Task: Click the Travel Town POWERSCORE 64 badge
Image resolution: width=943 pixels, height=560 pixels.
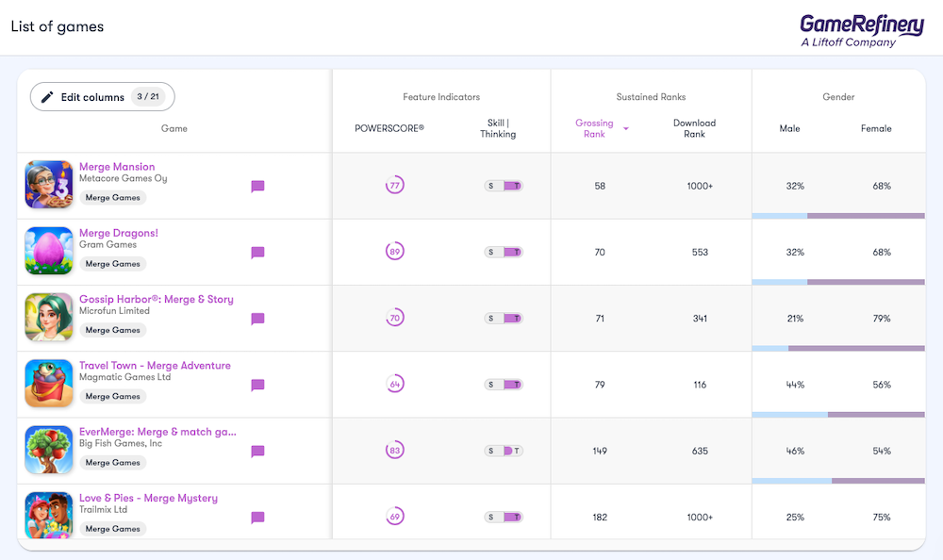Action: pos(394,384)
